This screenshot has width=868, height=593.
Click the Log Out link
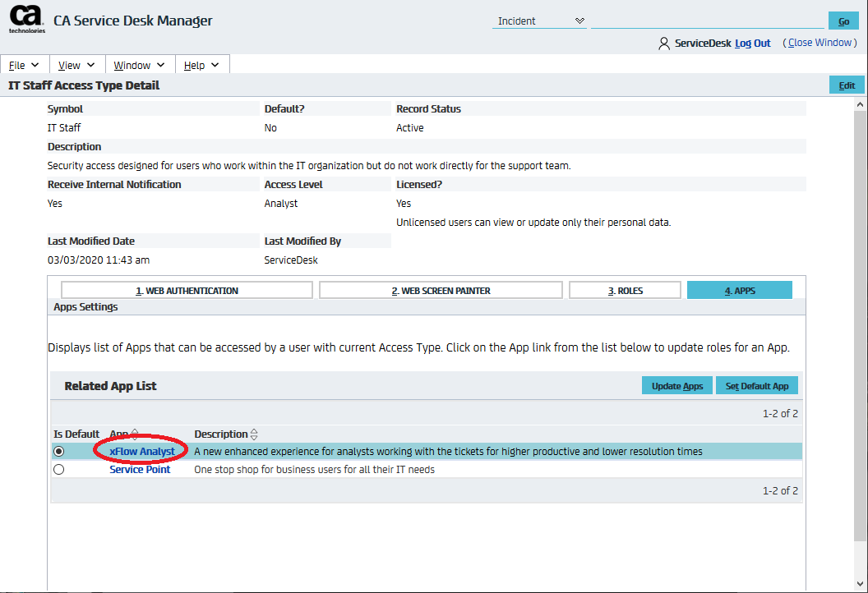click(752, 44)
